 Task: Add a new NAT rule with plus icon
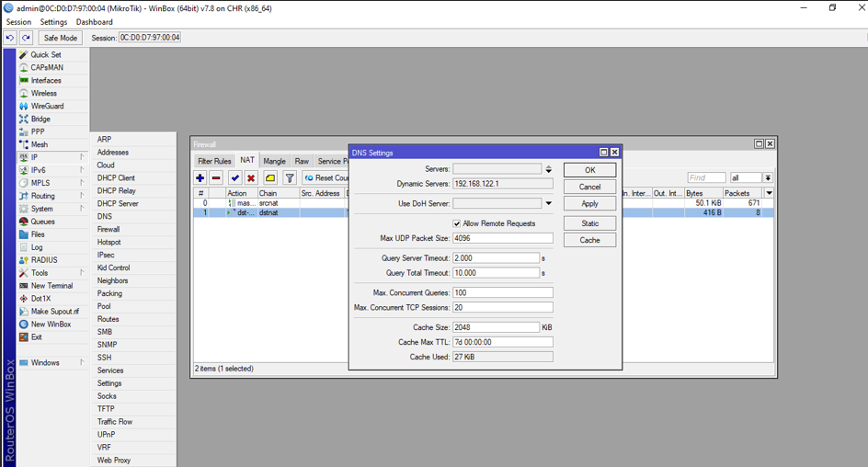tap(200, 177)
